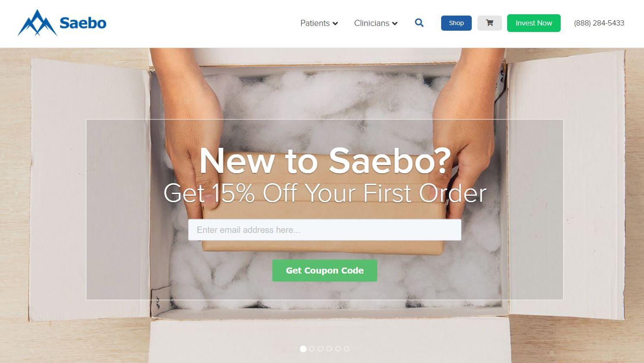Screen dimensions: 644x363
Task: Open the shopping cart icon
Action: 489,23
